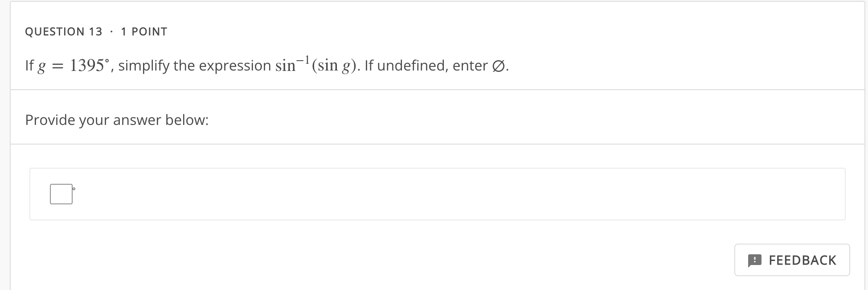Select the empty answer checkbox-style entry field
Image resolution: width=868 pixels, height=290 pixels.
[62, 194]
